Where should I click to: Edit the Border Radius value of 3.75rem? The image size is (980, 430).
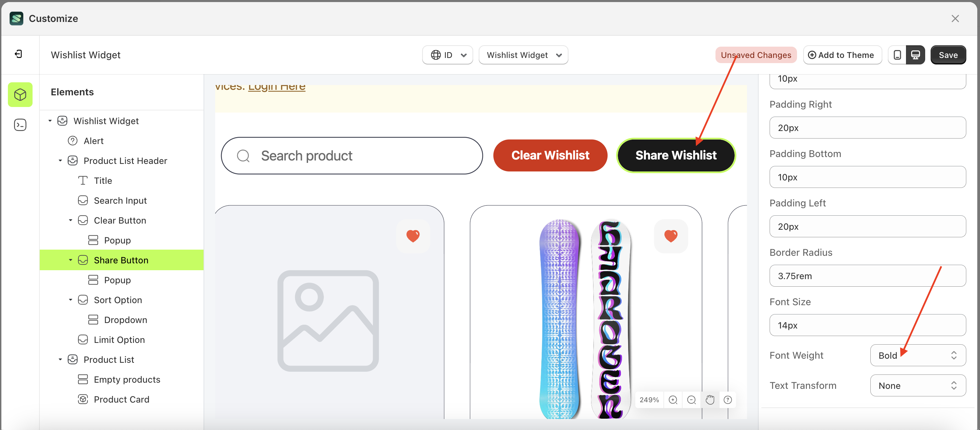coord(867,276)
